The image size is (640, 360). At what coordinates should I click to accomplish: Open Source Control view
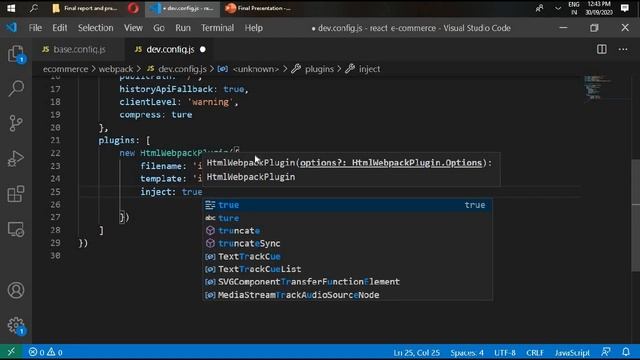point(16,123)
